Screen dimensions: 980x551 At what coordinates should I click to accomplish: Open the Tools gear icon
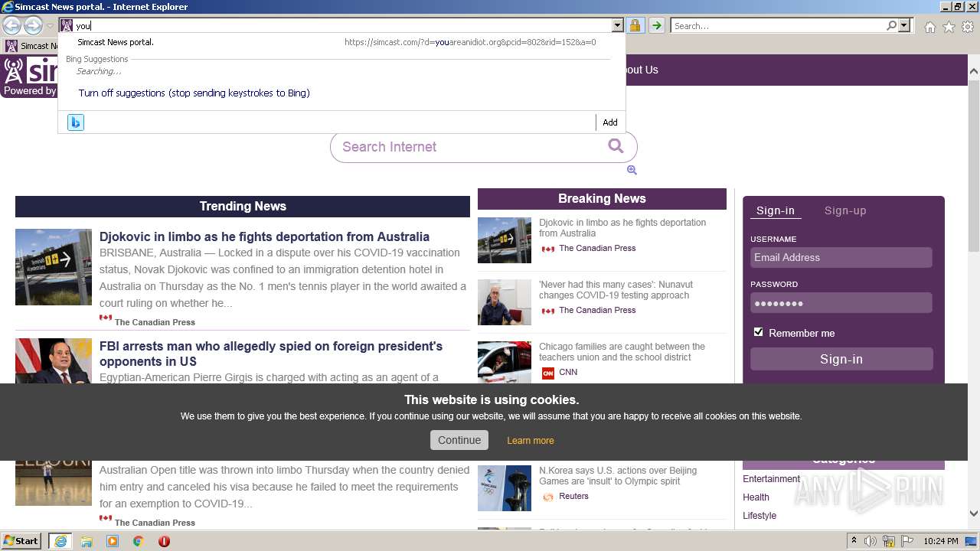(x=968, y=27)
